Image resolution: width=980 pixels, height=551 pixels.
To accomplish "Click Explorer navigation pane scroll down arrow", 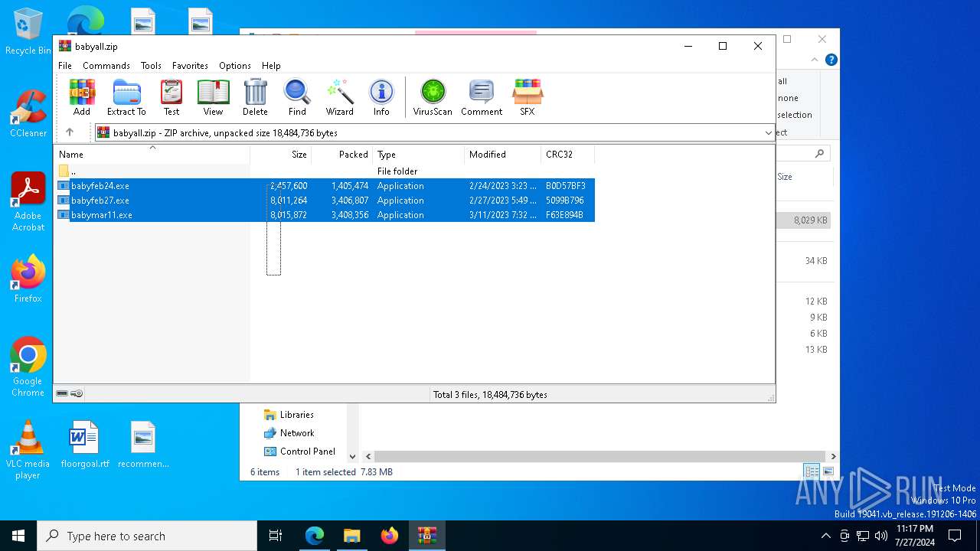I will (x=352, y=456).
